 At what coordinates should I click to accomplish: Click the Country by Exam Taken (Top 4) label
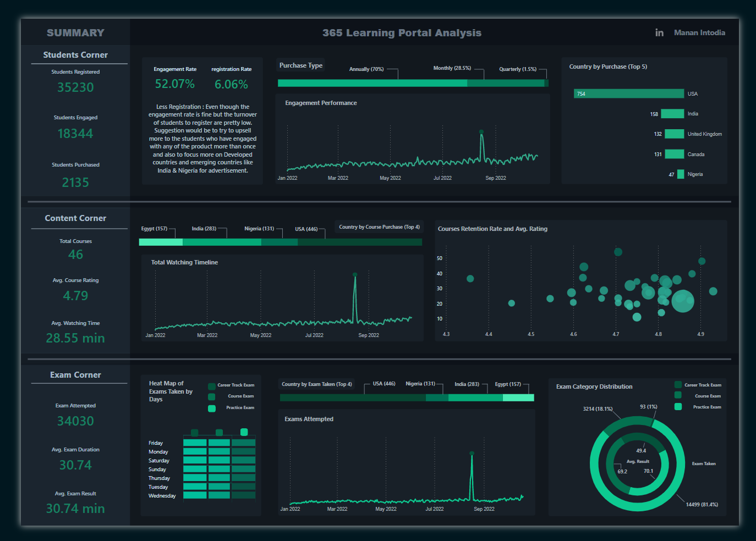(316, 384)
